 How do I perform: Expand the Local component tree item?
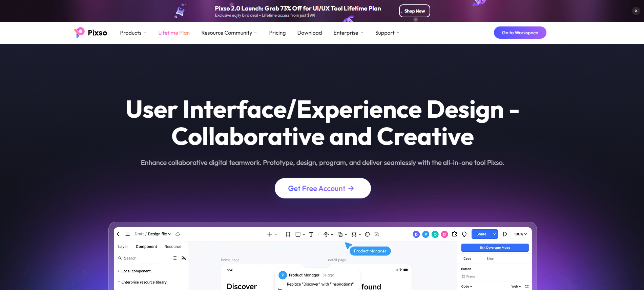tap(119, 271)
